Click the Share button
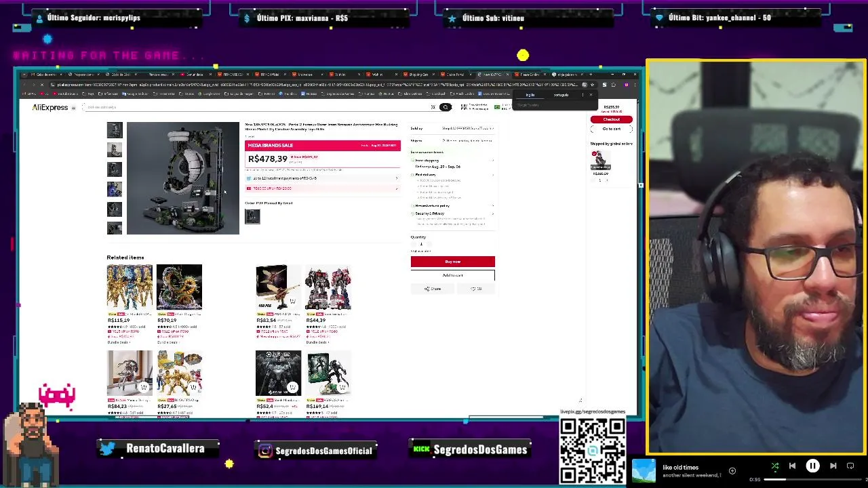 pyautogui.click(x=432, y=289)
